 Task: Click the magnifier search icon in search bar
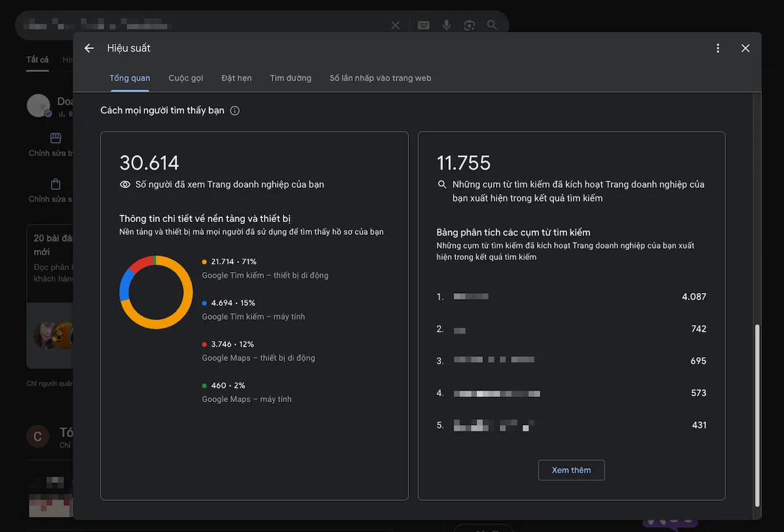point(492,25)
